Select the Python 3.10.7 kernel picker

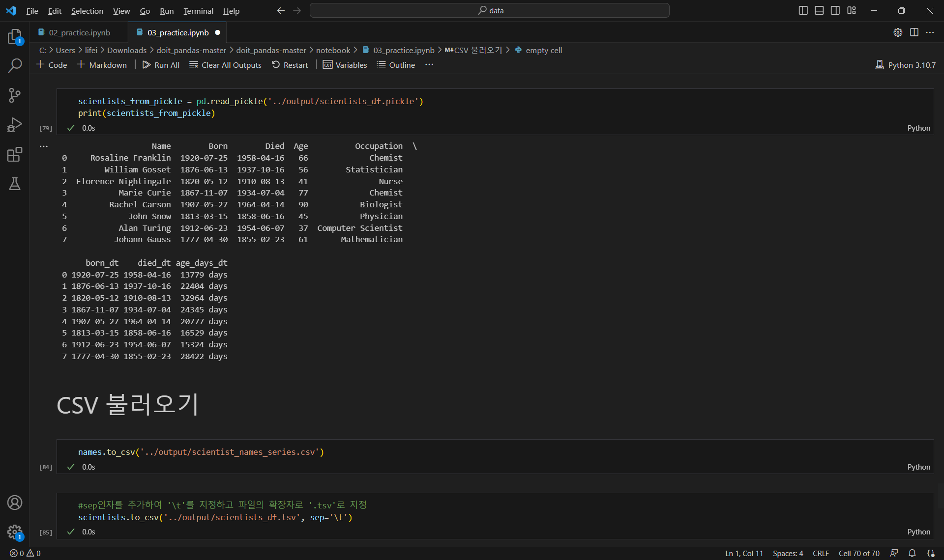click(x=906, y=65)
